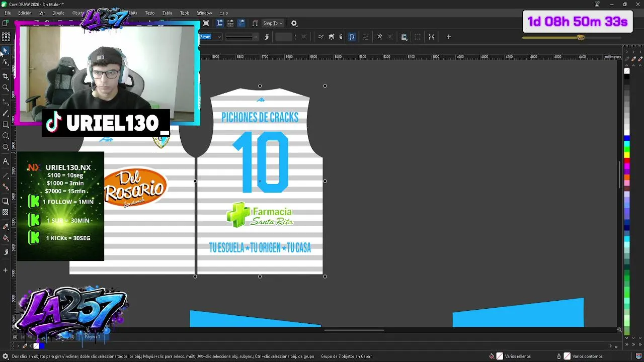Click the stacked layers order icon
The height and width of the screenshot is (362, 644).
point(331,37)
